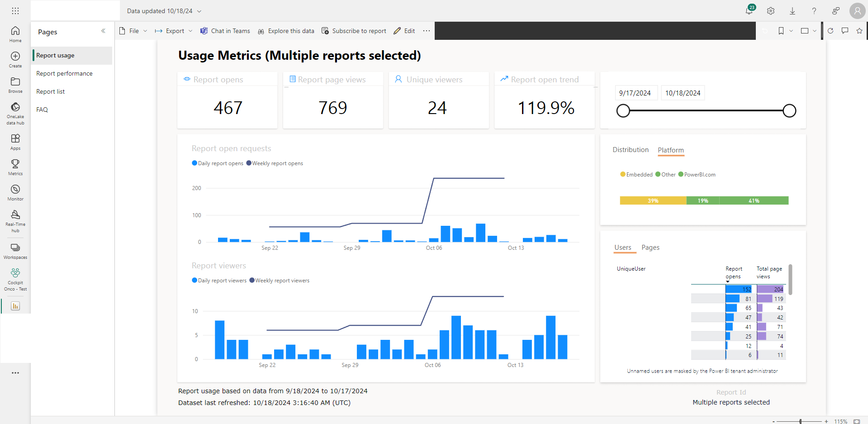The height and width of the screenshot is (424, 868).
Task: Toggle Other legend item
Action: [x=665, y=175]
